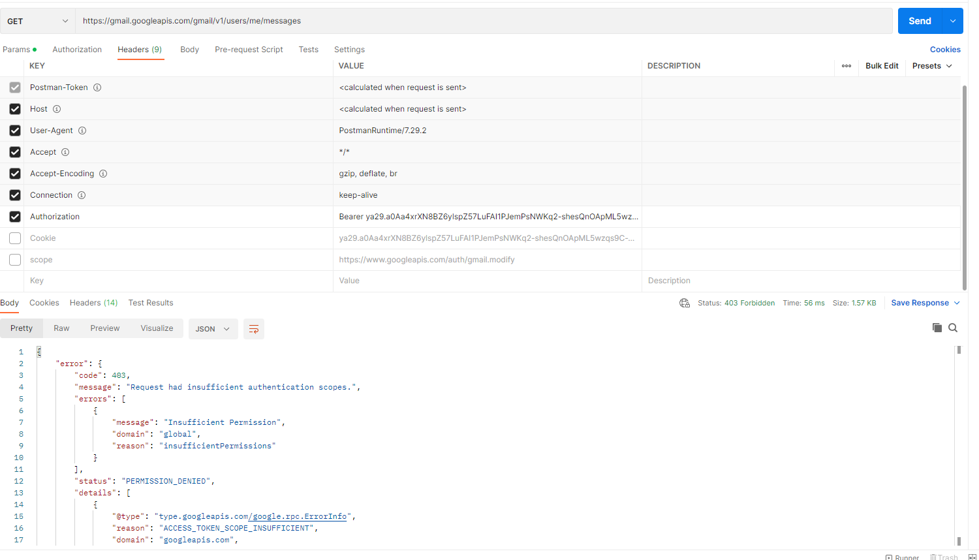The image size is (979, 560).
Task: Switch to the request Body tab
Action: coord(189,50)
